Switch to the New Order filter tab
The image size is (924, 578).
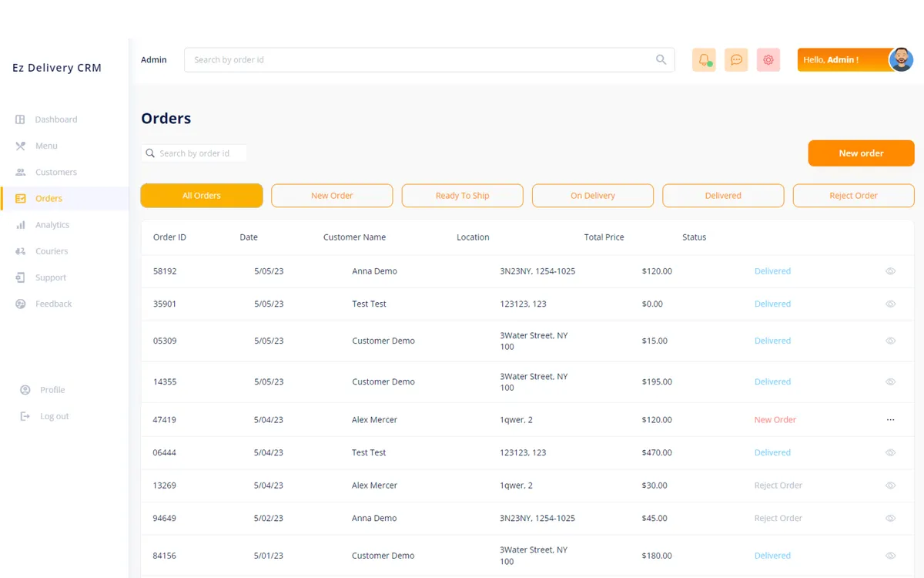[332, 196]
